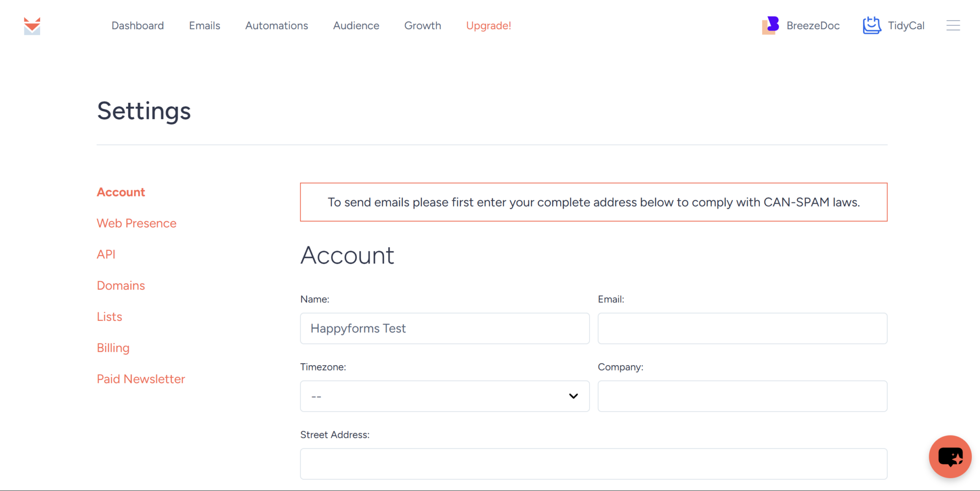Navigate to the Dashboard menu item
This screenshot has width=980, height=491.
coord(137,26)
